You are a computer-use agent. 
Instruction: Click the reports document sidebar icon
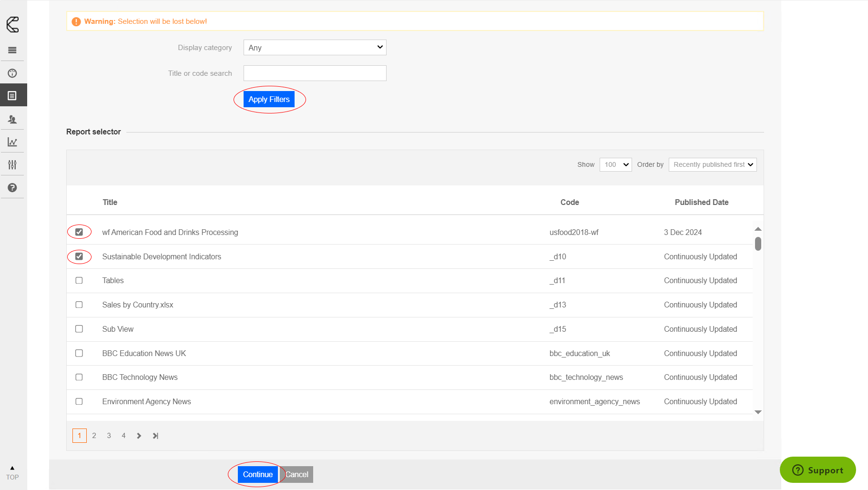12,96
